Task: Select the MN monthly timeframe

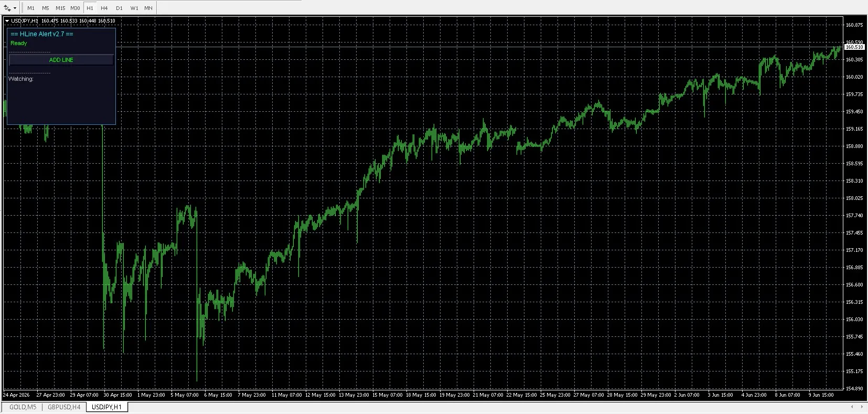Action: pos(148,8)
